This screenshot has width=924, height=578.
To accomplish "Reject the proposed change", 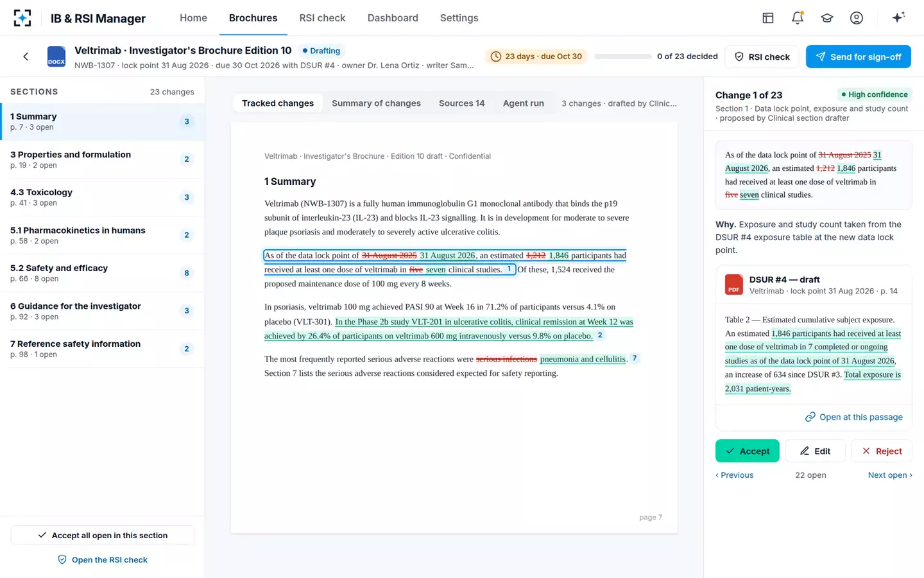I will tap(882, 451).
